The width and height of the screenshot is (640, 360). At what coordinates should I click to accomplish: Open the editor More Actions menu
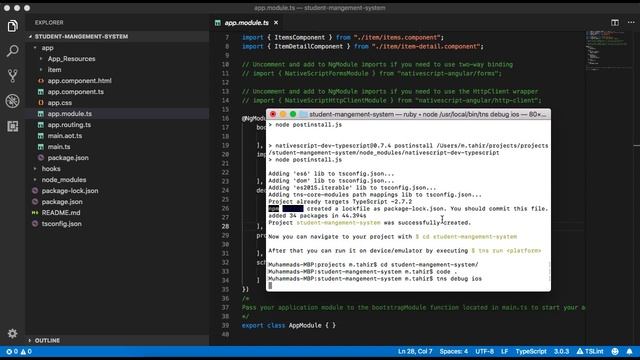click(x=631, y=22)
